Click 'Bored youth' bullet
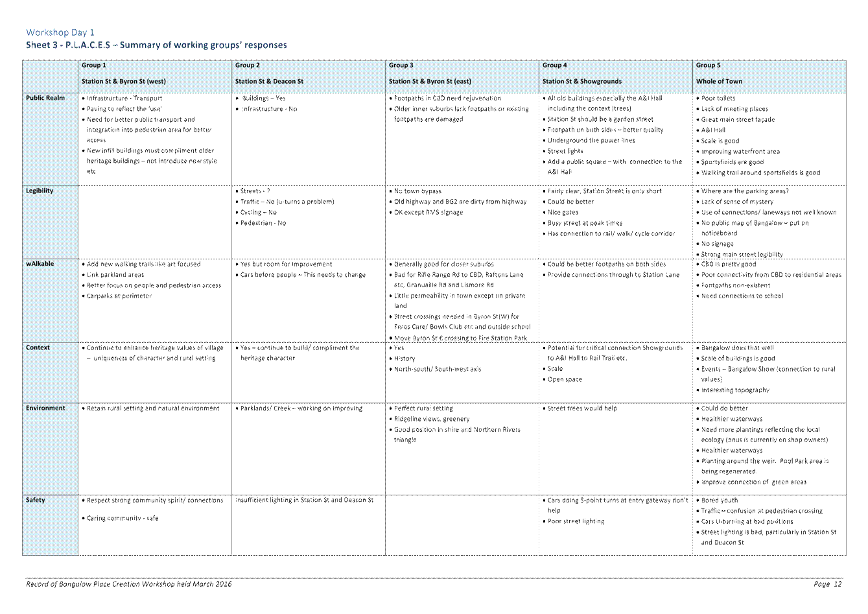 point(718,501)
